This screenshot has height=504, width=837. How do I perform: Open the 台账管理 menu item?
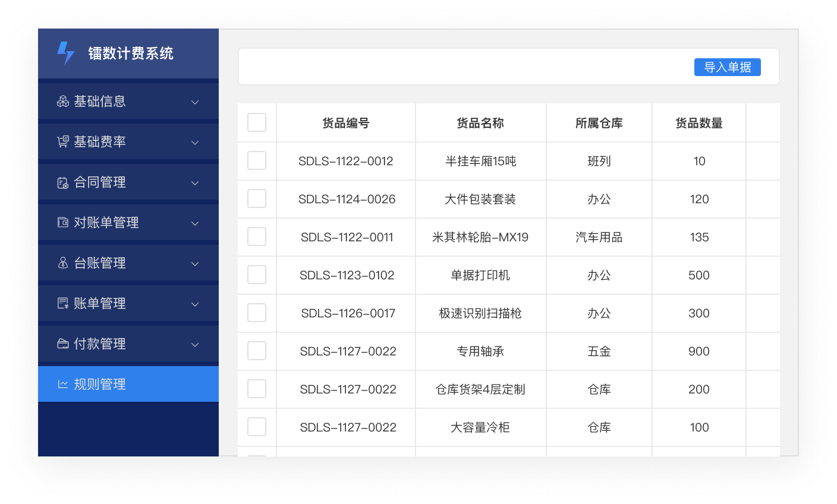128,263
